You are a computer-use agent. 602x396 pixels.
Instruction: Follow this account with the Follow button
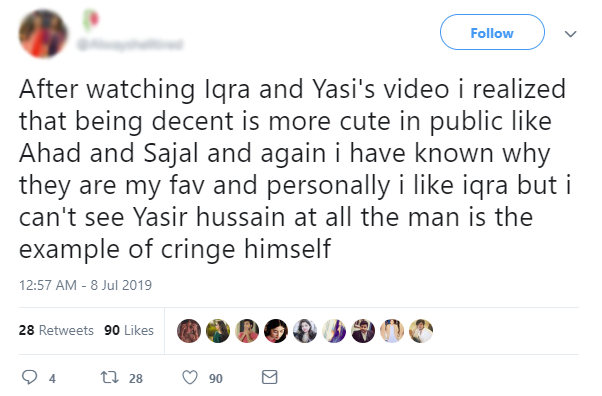tap(492, 32)
